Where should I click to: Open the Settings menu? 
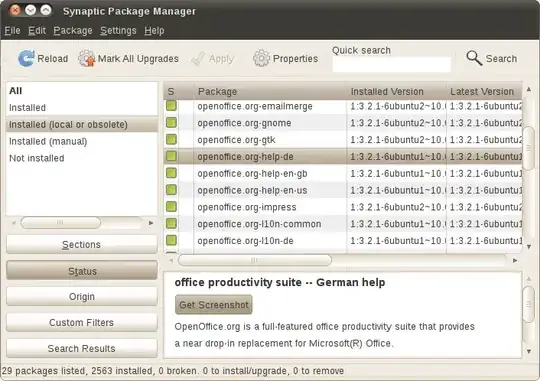pyautogui.click(x=118, y=31)
